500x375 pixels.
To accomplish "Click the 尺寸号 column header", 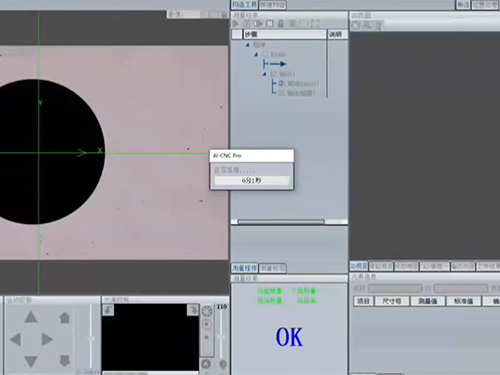I will point(392,301).
